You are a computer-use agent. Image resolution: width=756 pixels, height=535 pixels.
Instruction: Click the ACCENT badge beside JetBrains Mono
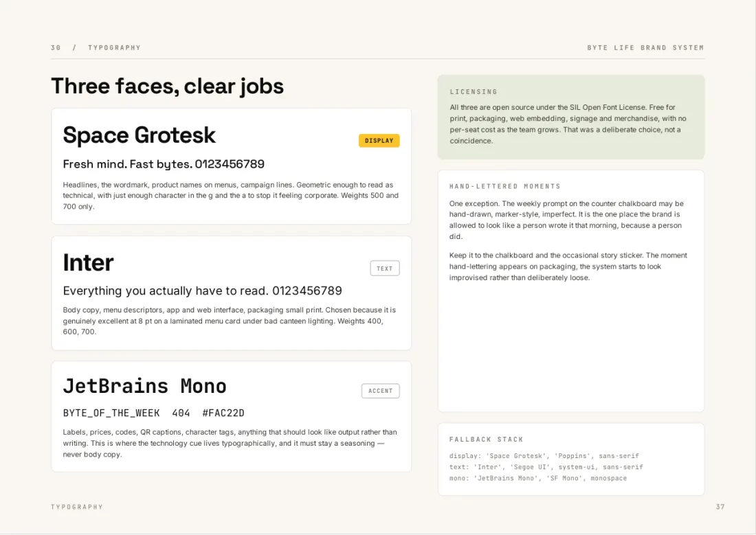(x=381, y=391)
